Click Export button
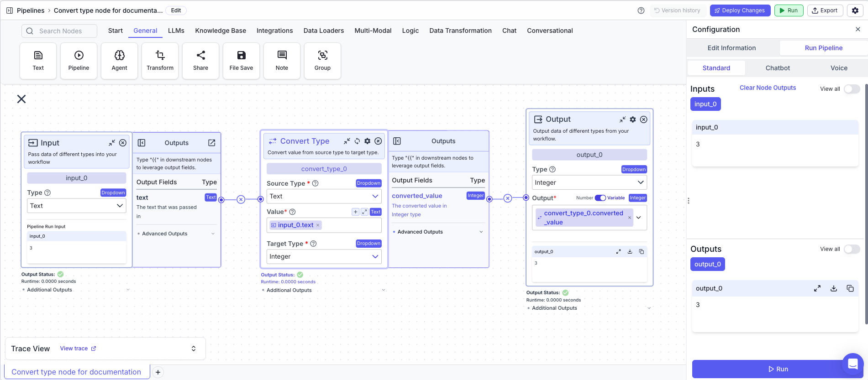 (x=825, y=10)
